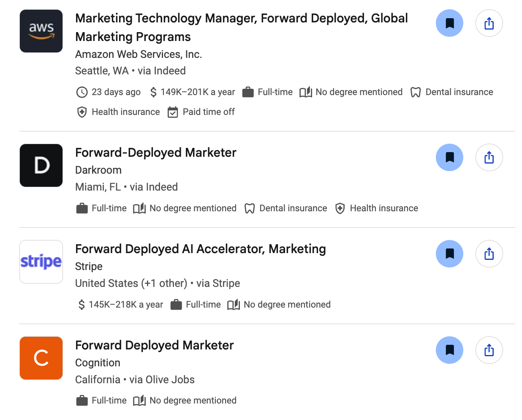Click the clock icon beside 23 days ago

click(82, 92)
